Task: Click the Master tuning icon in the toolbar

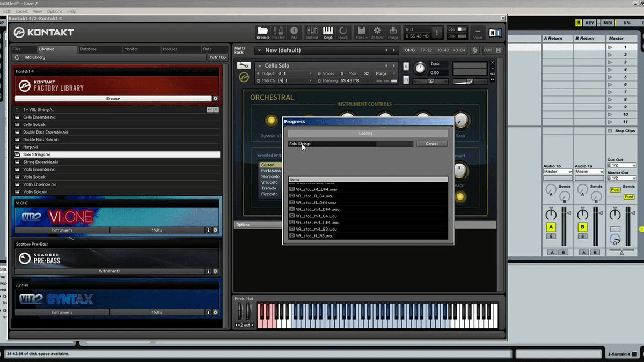Action: coord(278,32)
